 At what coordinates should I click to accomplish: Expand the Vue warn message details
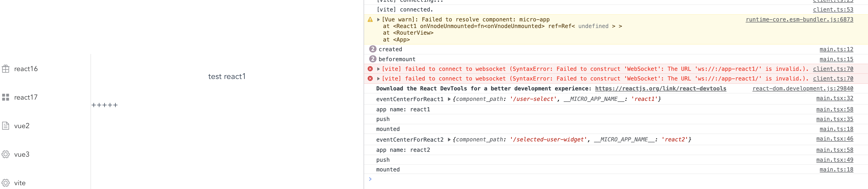pos(378,20)
